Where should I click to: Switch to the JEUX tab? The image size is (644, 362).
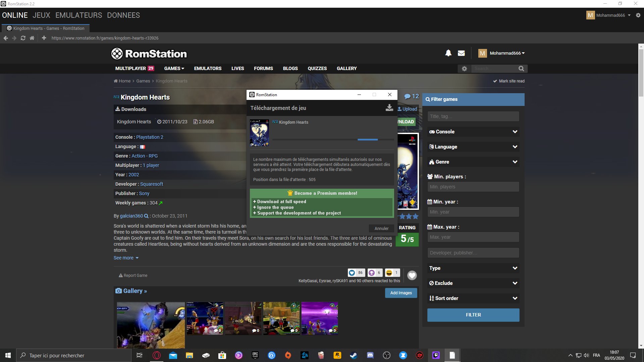click(41, 15)
